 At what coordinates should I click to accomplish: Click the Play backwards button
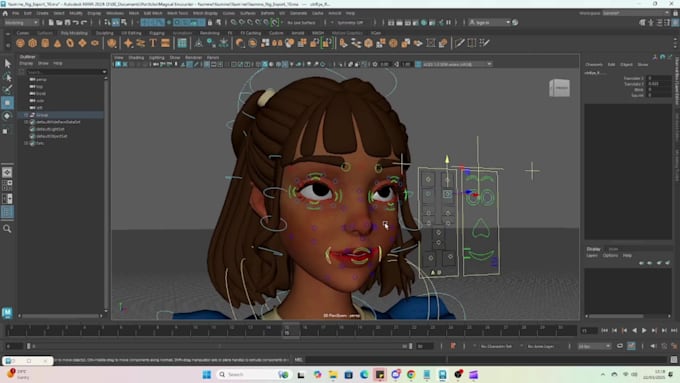tap(634, 331)
